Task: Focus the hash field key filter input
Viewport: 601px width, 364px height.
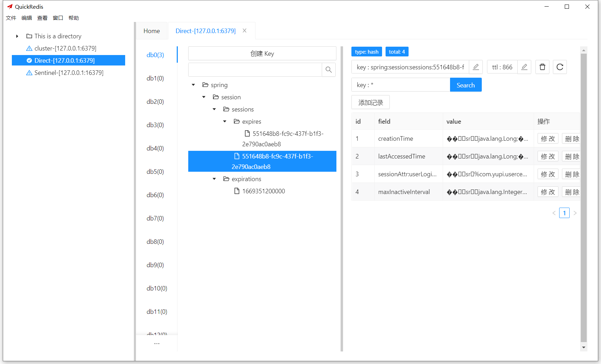Action: tap(401, 85)
